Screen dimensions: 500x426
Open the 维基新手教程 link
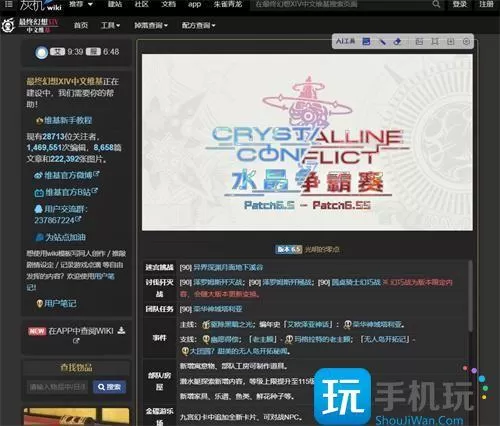68,120
